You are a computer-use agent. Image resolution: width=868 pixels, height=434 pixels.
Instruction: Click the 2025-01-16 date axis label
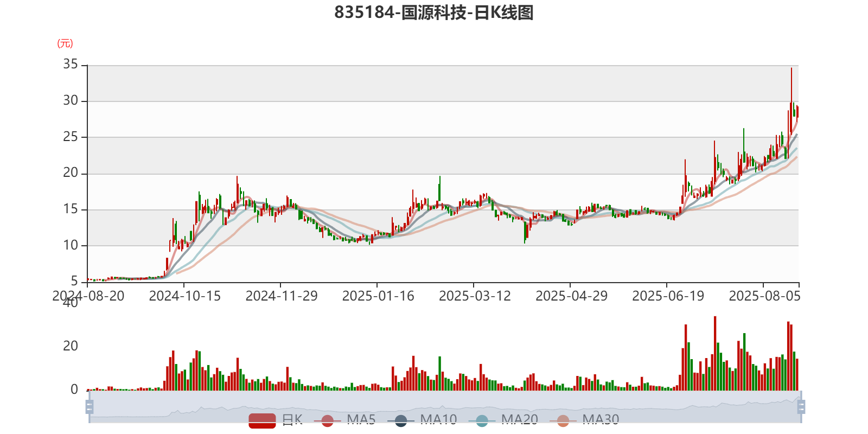pos(378,296)
